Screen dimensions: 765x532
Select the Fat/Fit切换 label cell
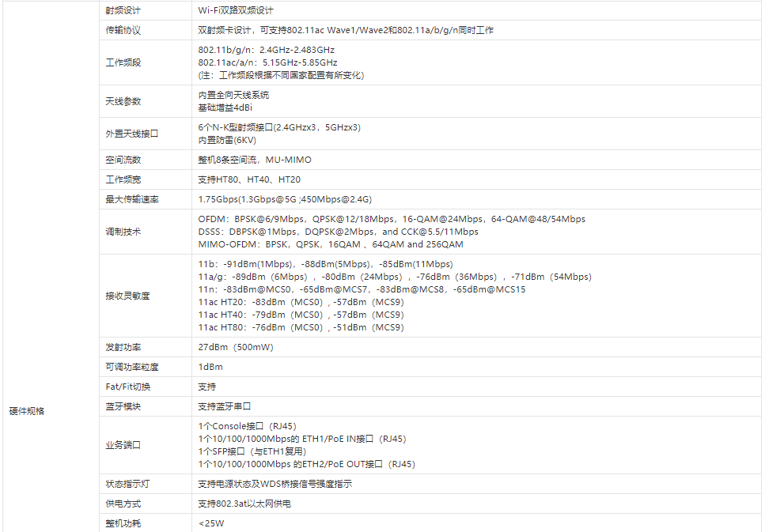coord(128,387)
